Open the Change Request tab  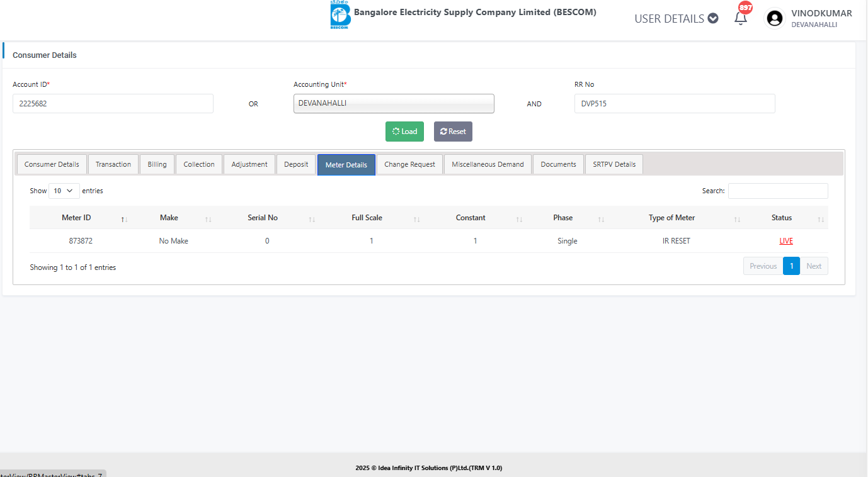pos(409,164)
